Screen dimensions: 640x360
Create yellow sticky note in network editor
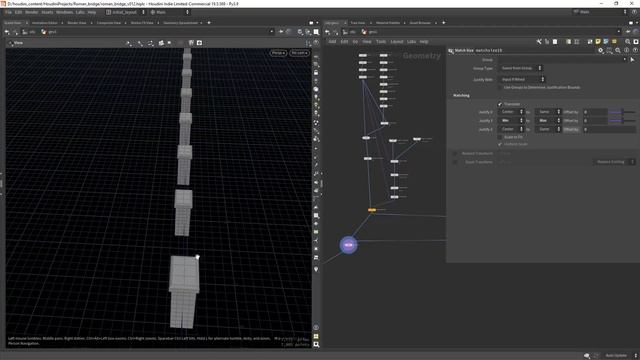tap(598, 42)
